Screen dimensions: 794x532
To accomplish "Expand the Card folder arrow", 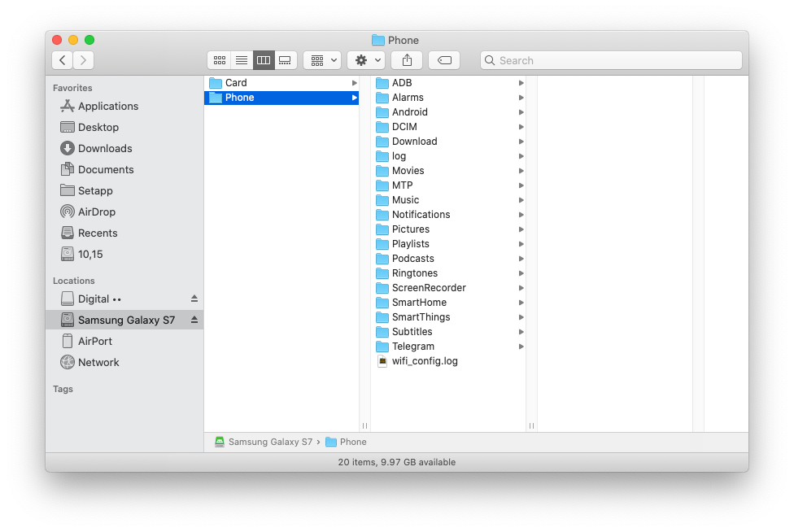I will tap(355, 82).
